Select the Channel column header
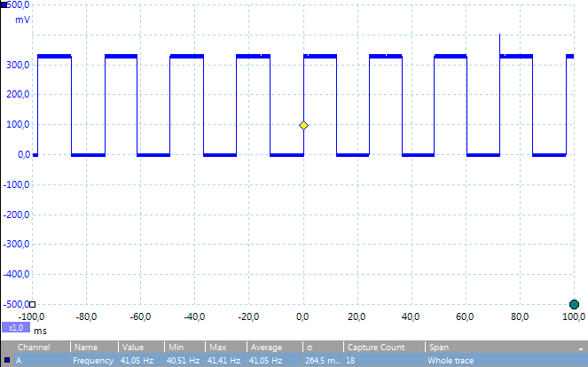 [x=34, y=347]
